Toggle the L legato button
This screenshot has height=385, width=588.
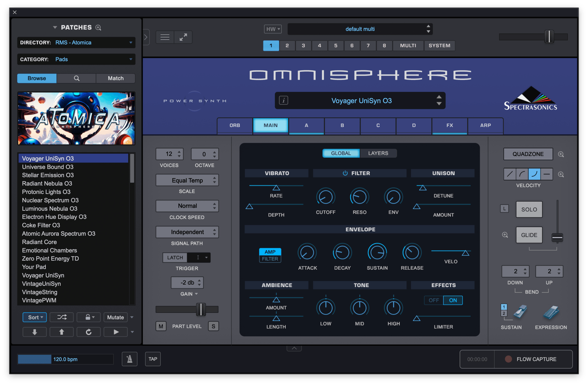[x=505, y=209]
